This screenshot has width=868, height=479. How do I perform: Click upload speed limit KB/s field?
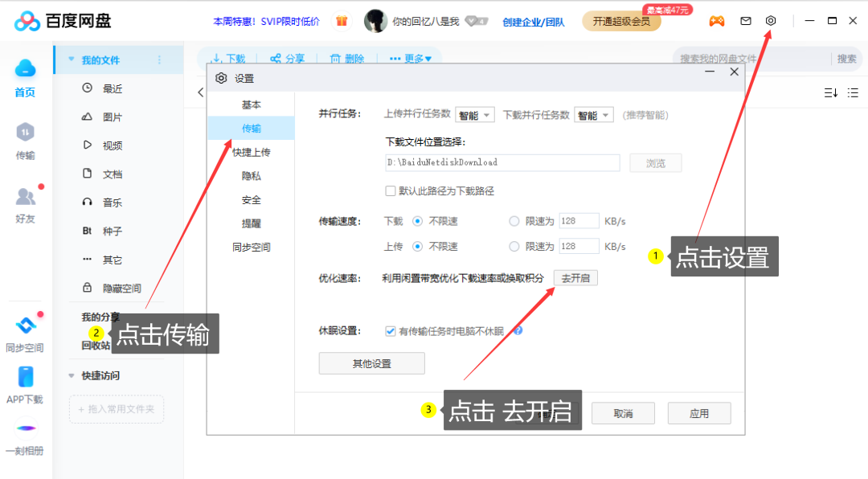(579, 247)
